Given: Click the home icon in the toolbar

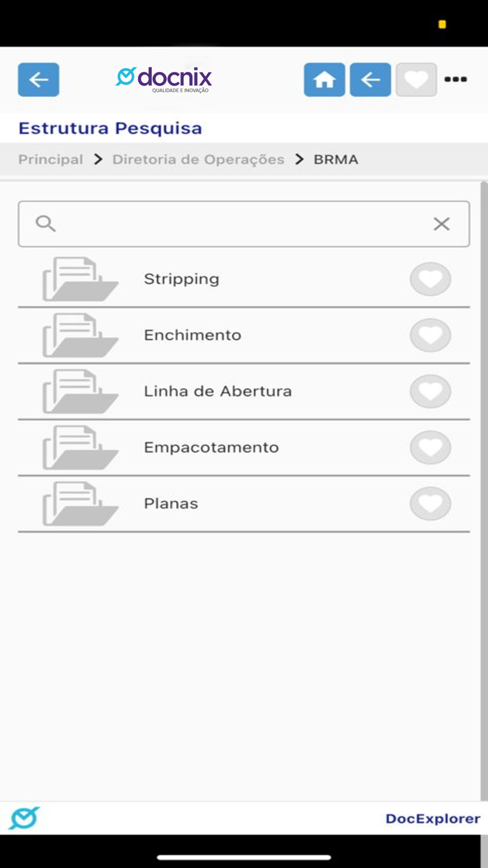Looking at the screenshot, I should pyautogui.click(x=324, y=79).
